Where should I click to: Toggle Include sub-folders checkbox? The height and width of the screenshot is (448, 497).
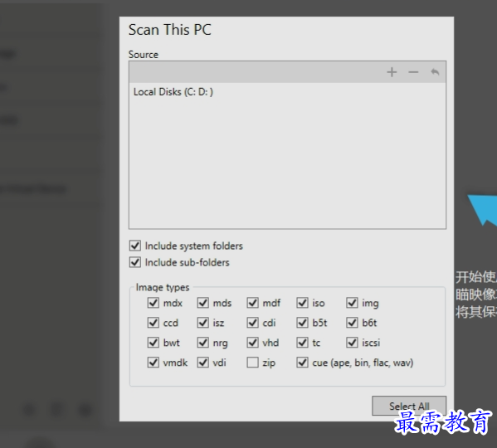[135, 262]
